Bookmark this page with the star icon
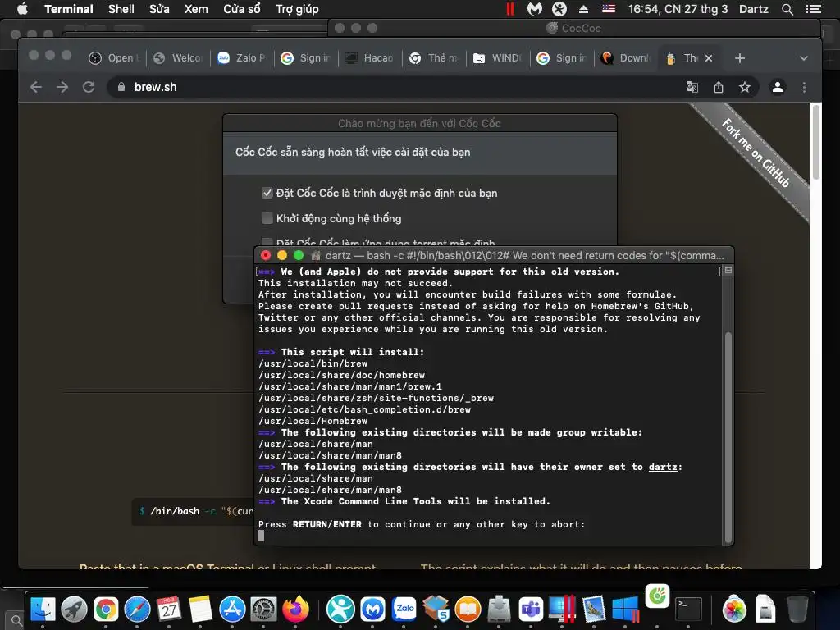Viewport: 840px width, 630px height. pos(745,87)
